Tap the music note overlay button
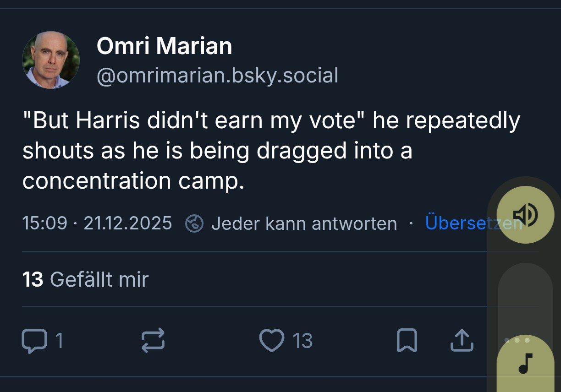 pos(525,363)
